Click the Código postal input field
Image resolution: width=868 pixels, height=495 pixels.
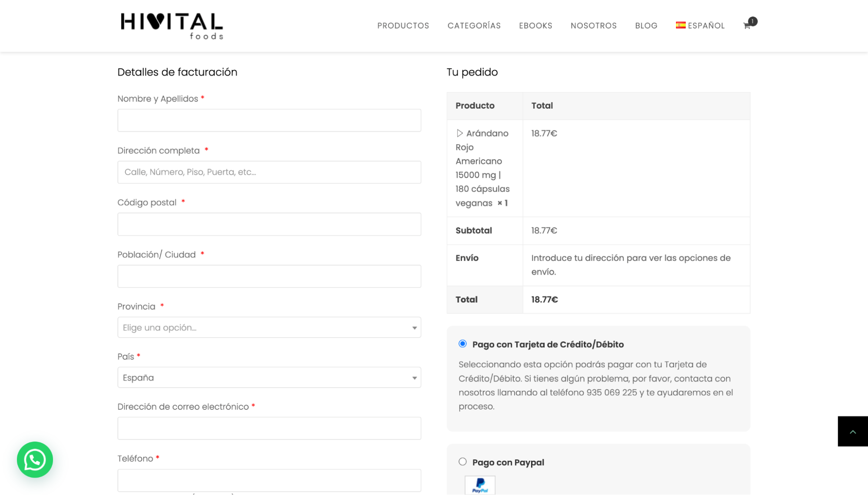[x=269, y=224]
